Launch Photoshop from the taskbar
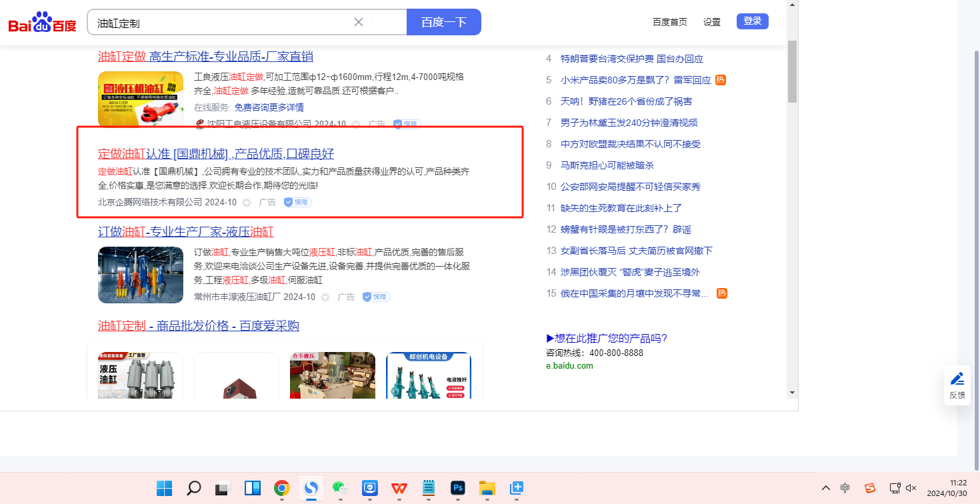The width and height of the screenshot is (980, 504). pos(457,488)
